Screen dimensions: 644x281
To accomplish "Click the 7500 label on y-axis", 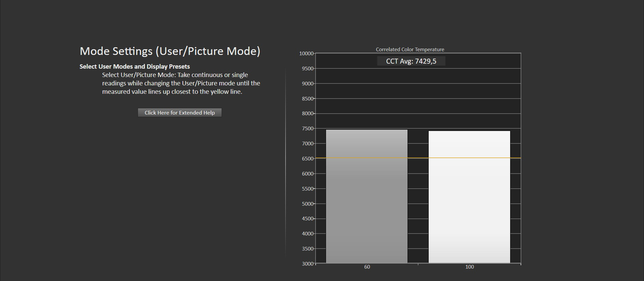I will coord(307,129).
